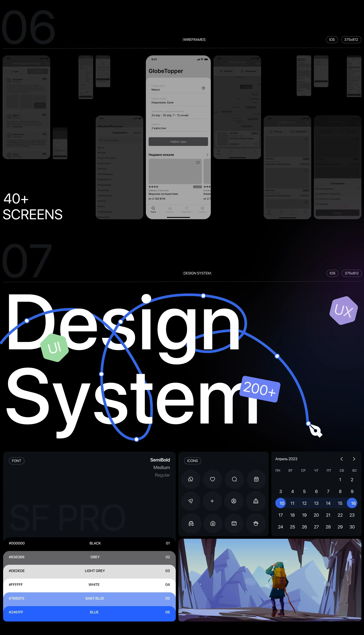Viewport: 364px width, 635px height.
Task: Click the location pin icon next to Минск
Action: click(x=203, y=88)
